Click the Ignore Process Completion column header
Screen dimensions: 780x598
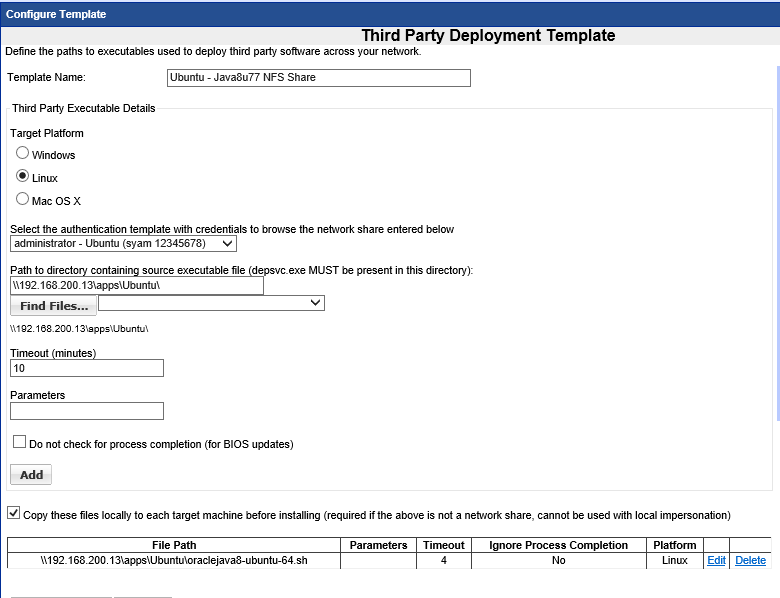[558, 545]
